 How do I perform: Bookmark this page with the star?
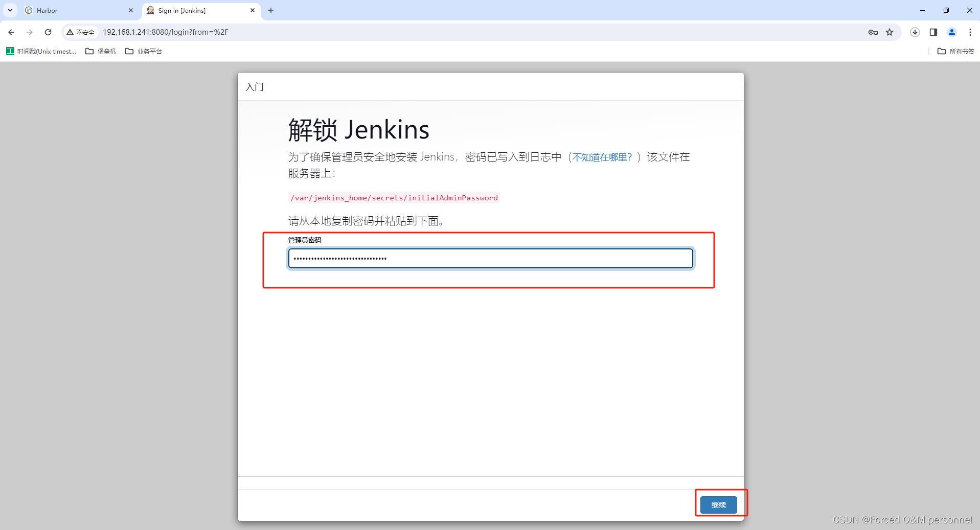(x=890, y=32)
